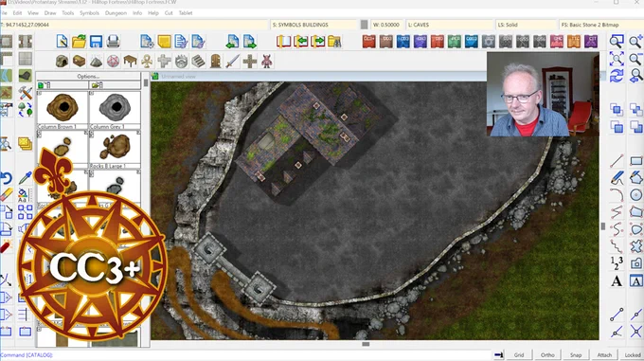The width and height of the screenshot is (644, 361).
Task: Select the ankh symbol catalog icon
Action: coord(147,62)
